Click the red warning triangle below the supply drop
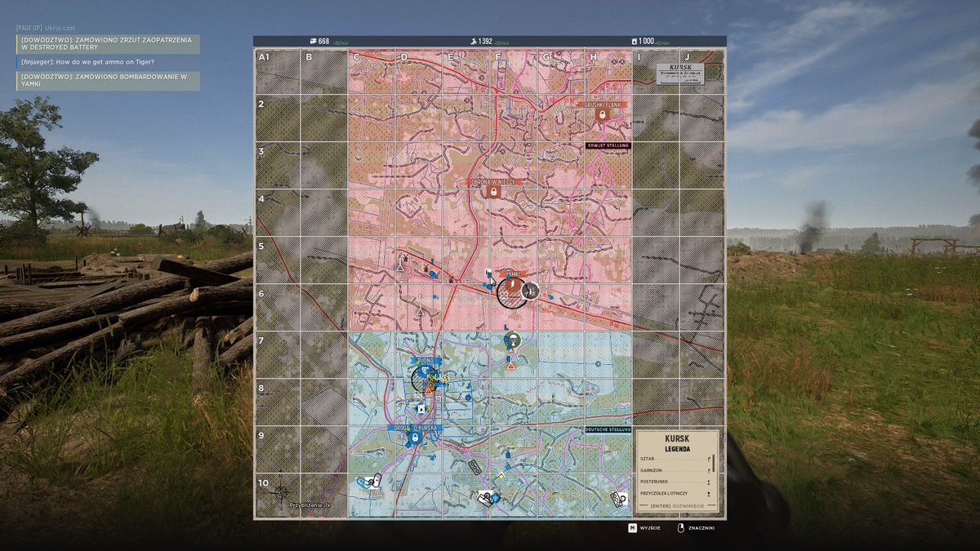Image resolution: width=980 pixels, height=551 pixels. [511, 365]
